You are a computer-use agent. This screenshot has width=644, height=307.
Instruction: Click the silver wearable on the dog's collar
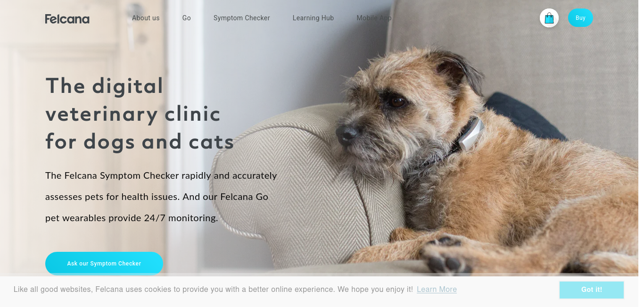pyautogui.click(x=471, y=134)
